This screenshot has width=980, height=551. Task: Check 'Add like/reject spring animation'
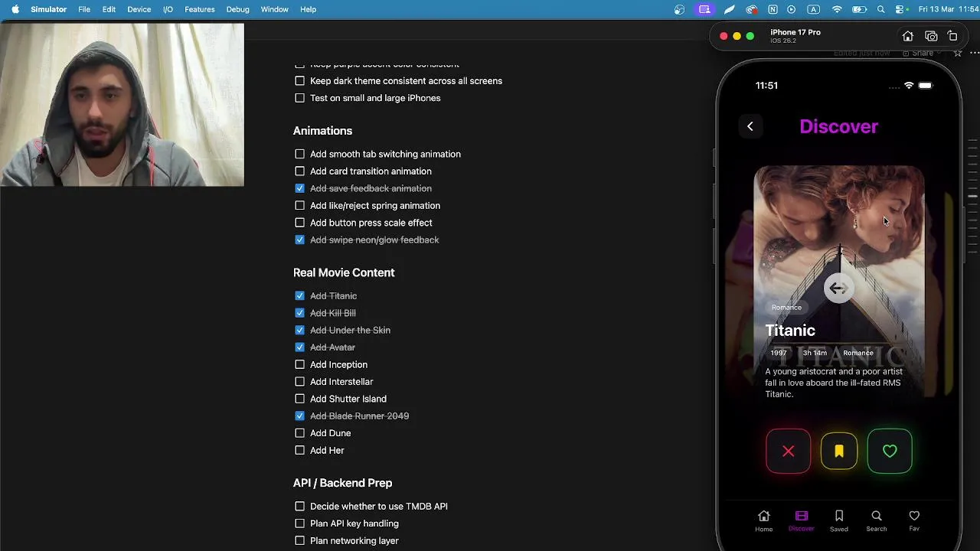click(x=299, y=206)
